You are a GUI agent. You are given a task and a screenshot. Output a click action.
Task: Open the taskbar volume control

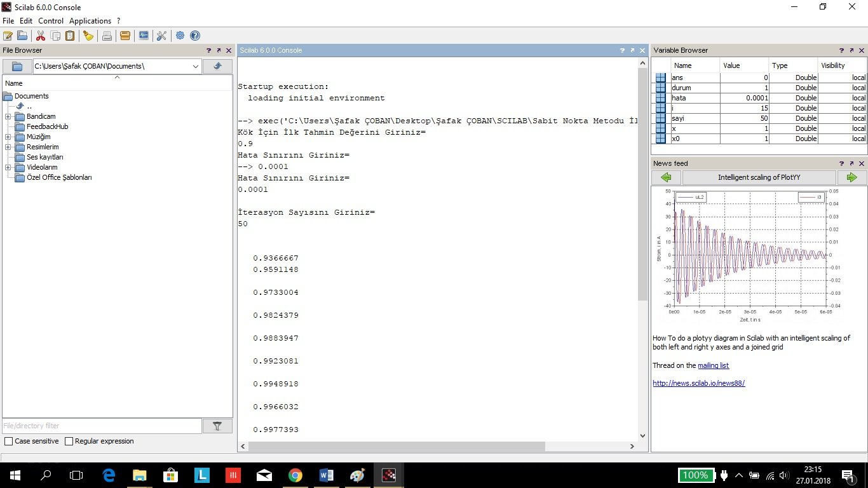[783, 475]
